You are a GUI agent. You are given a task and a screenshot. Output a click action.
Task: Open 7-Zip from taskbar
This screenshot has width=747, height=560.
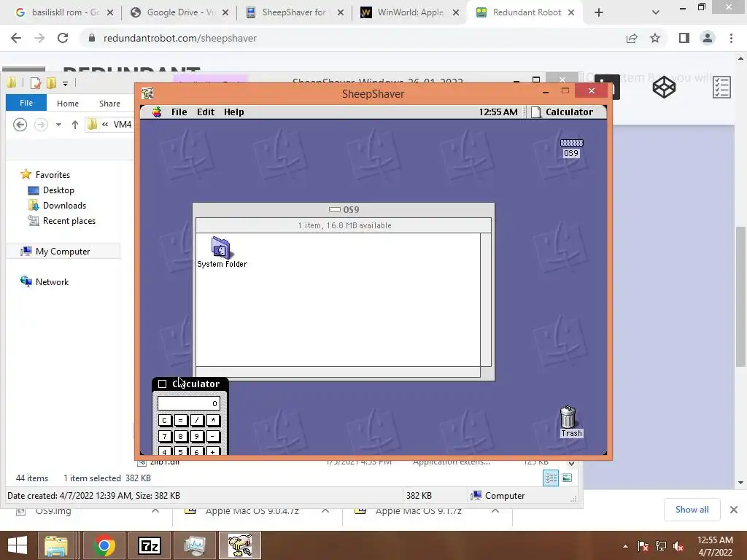pyautogui.click(x=149, y=545)
